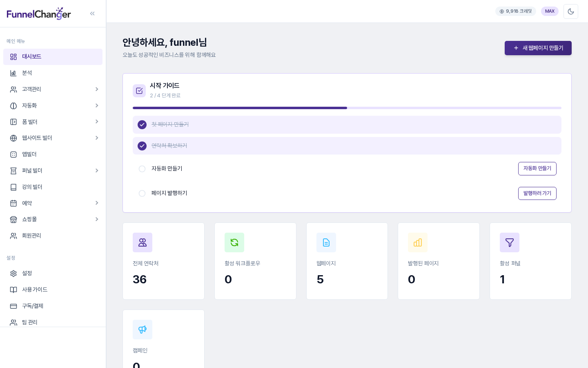588x368 pixels.
Task: Expand the 고객관리 submenu chevron
Action: click(x=97, y=89)
